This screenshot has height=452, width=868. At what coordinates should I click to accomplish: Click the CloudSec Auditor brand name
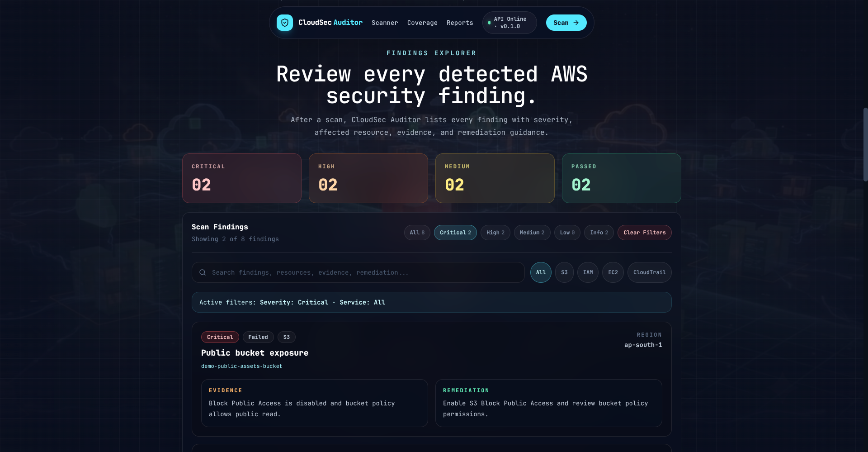pos(330,23)
